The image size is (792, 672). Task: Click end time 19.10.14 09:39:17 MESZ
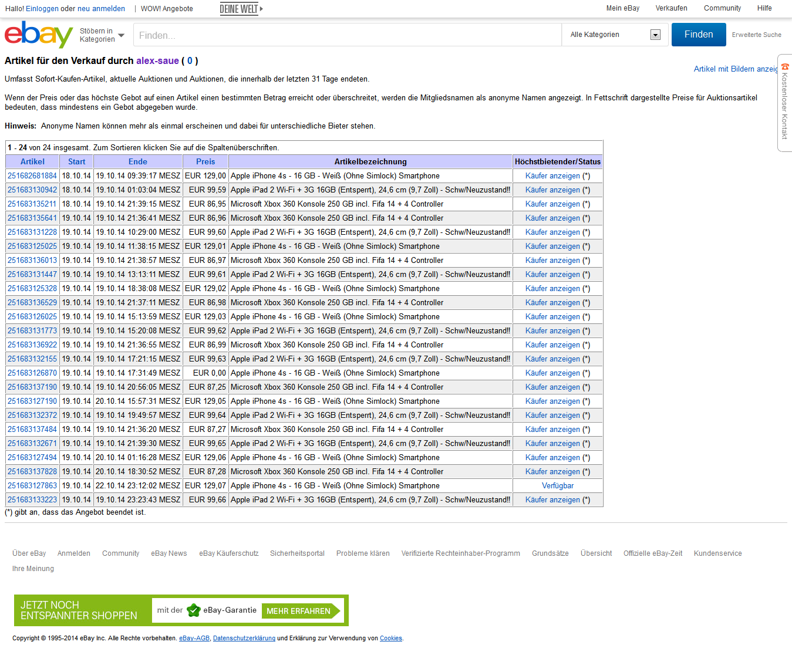pyautogui.click(x=138, y=176)
